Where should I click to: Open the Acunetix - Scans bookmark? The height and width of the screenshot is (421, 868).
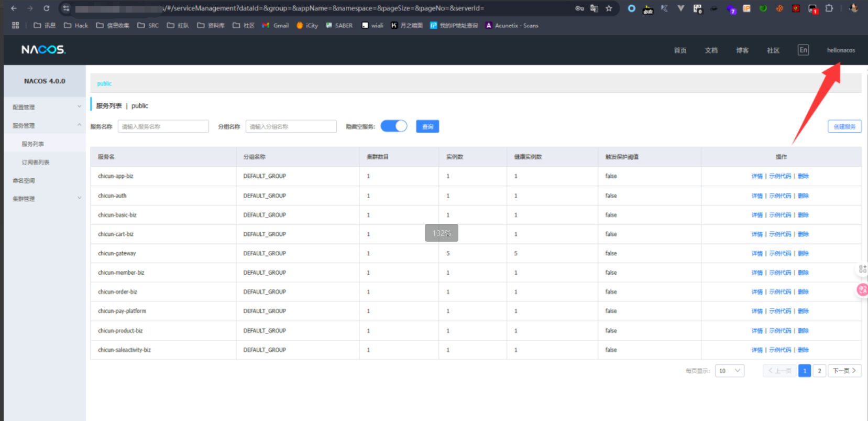512,25
